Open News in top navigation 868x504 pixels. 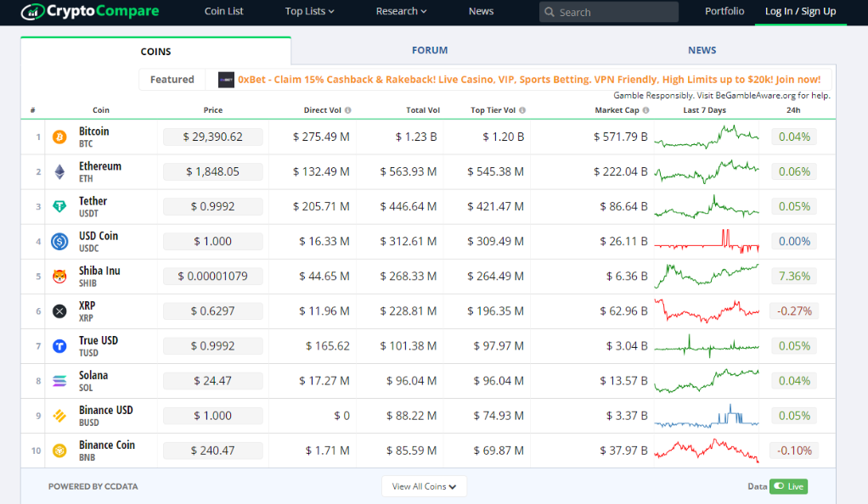click(481, 11)
